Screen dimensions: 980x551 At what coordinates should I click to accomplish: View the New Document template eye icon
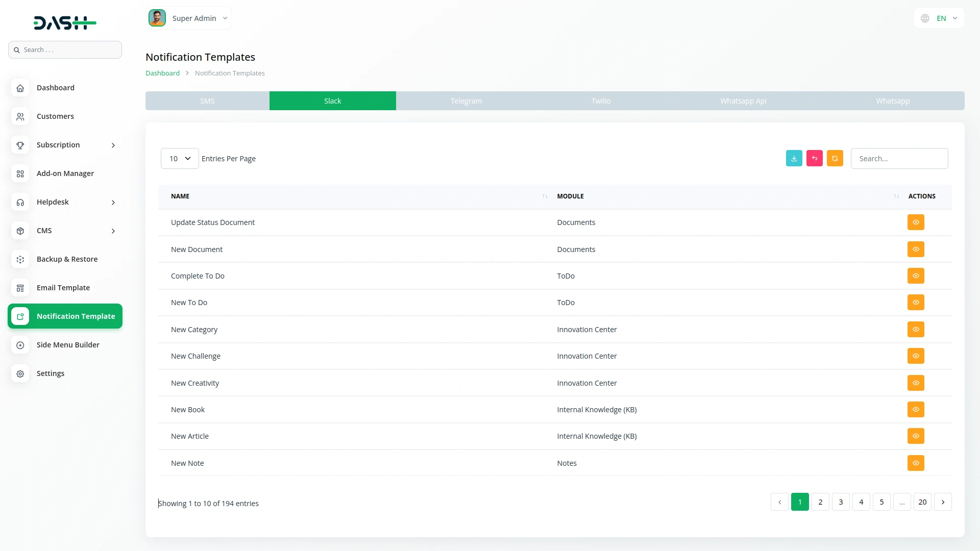[x=916, y=249]
